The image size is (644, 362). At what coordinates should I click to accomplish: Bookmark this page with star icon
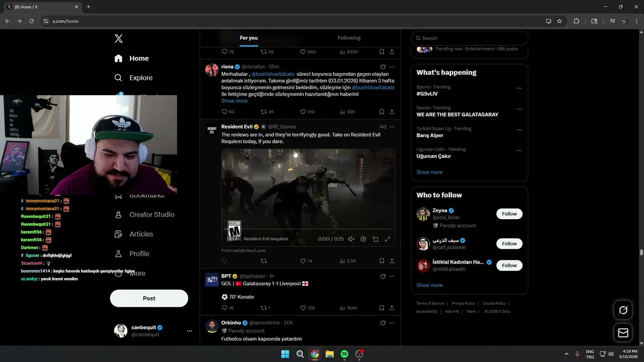click(559, 21)
